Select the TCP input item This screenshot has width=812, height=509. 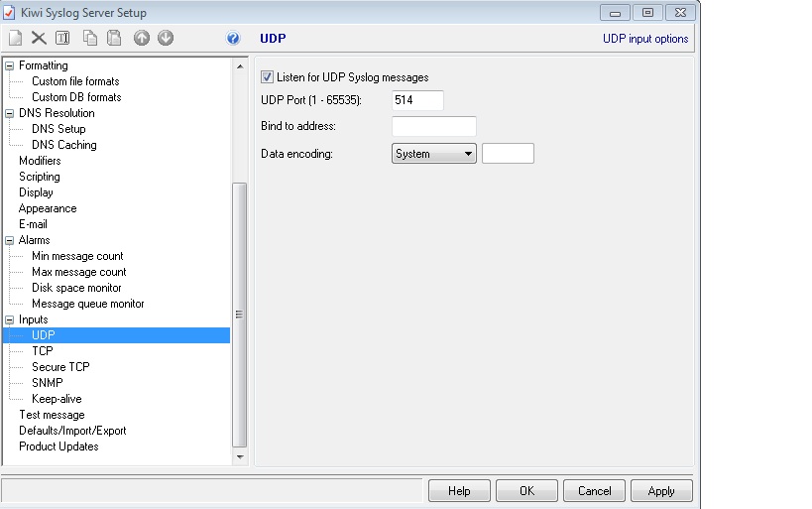coord(43,351)
